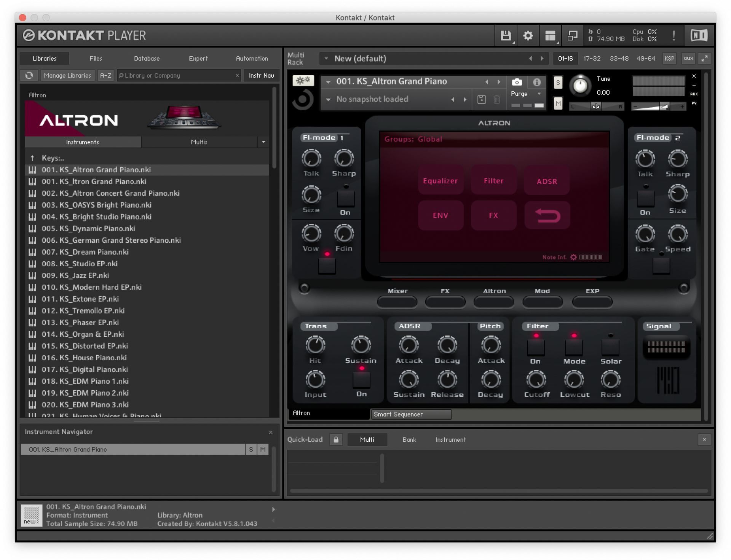731x560 pixels.
Task: Open Note Inf gear icon
Action: [x=573, y=258]
